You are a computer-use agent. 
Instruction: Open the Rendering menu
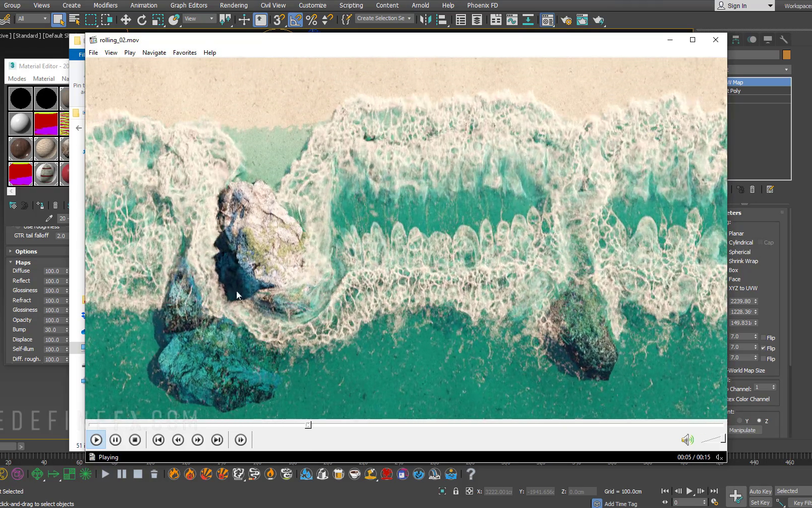click(234, 5)
